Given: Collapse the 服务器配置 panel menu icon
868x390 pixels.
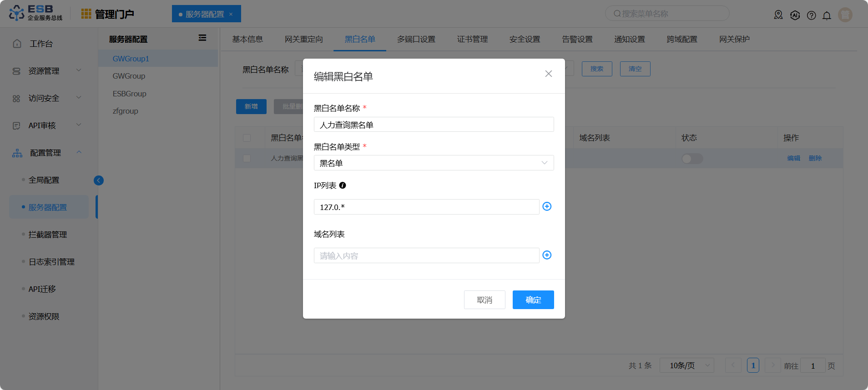Looking at the screenshot, I should coord(202,38).
